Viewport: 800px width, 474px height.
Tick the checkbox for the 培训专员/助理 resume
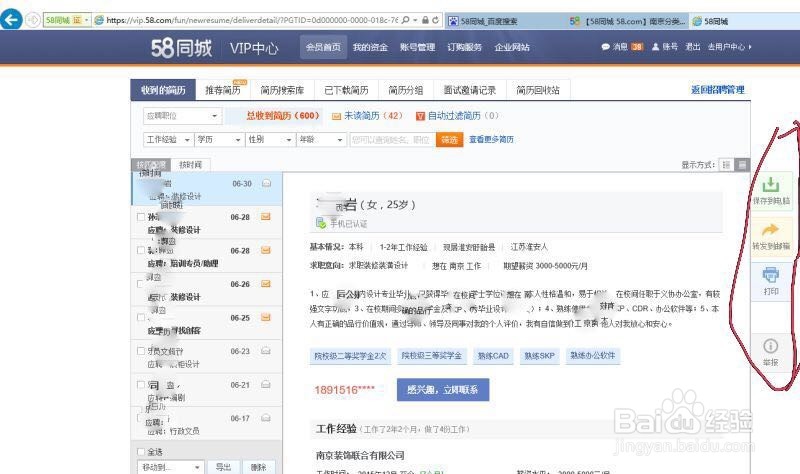(141, 250)
